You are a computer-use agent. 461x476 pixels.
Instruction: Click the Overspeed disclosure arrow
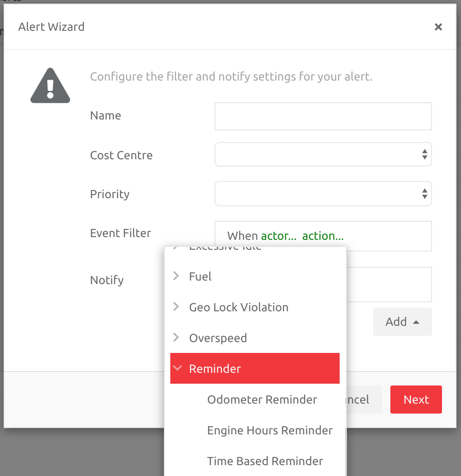(177, 338)
